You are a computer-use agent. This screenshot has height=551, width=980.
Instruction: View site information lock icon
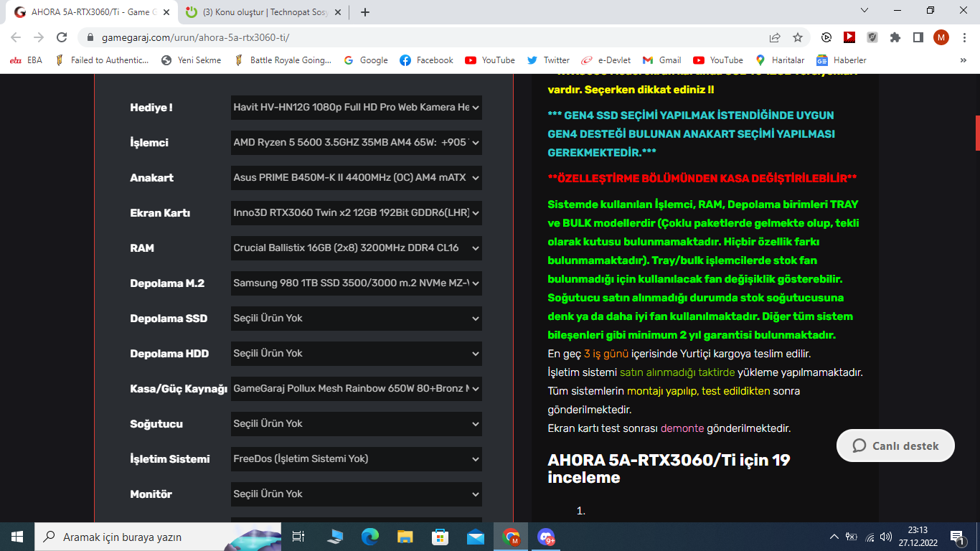click(90, 37)
